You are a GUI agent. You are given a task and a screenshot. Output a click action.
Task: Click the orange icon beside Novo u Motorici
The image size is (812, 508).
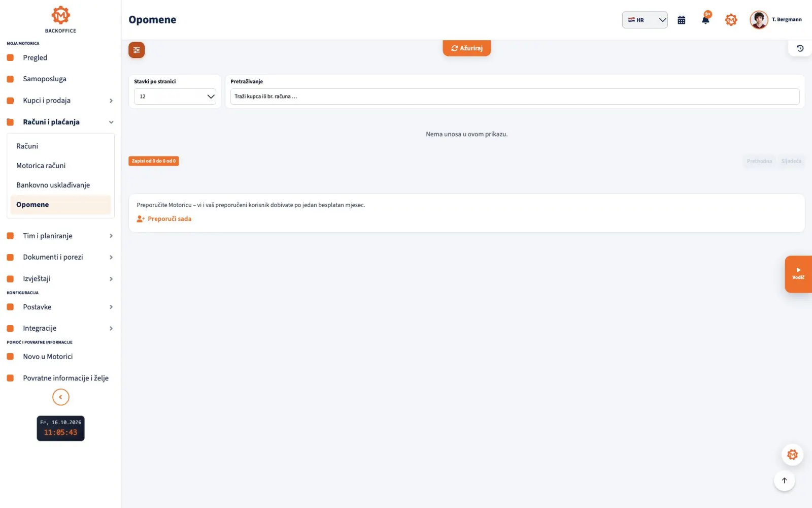pyautogui.click(x=10, y=357)
